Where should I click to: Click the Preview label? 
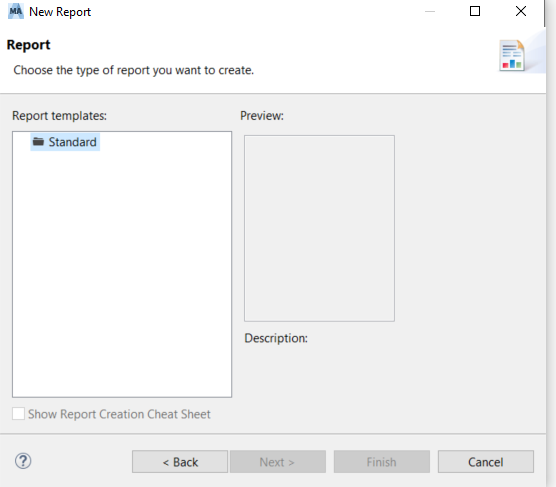(262, 116)
